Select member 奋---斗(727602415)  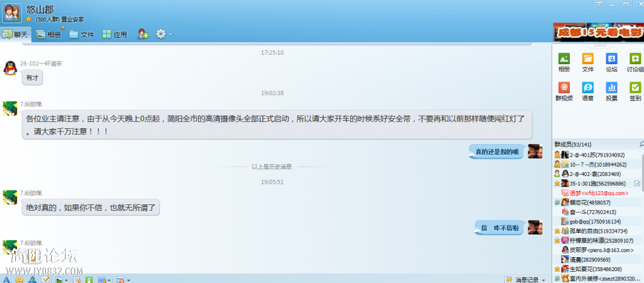coord(597,212)
